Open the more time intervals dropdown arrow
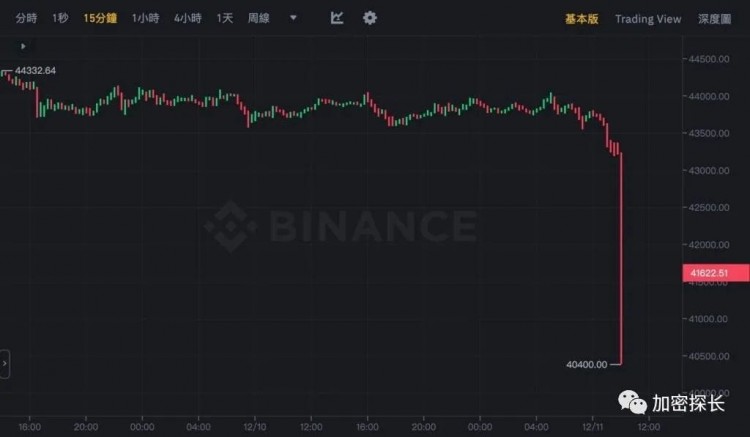 (x=293, y=18)
